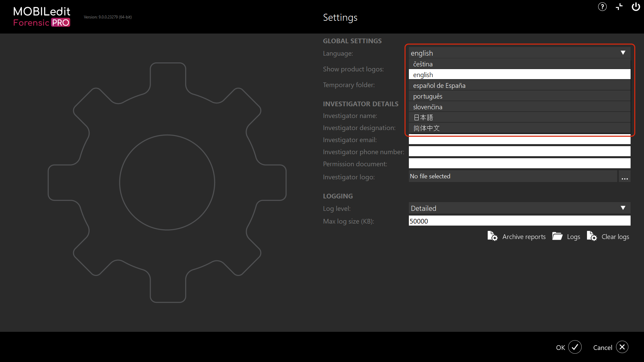Click the help question mark icon
The height and width of the screenshot is (362, 644).
pos(602,7)
